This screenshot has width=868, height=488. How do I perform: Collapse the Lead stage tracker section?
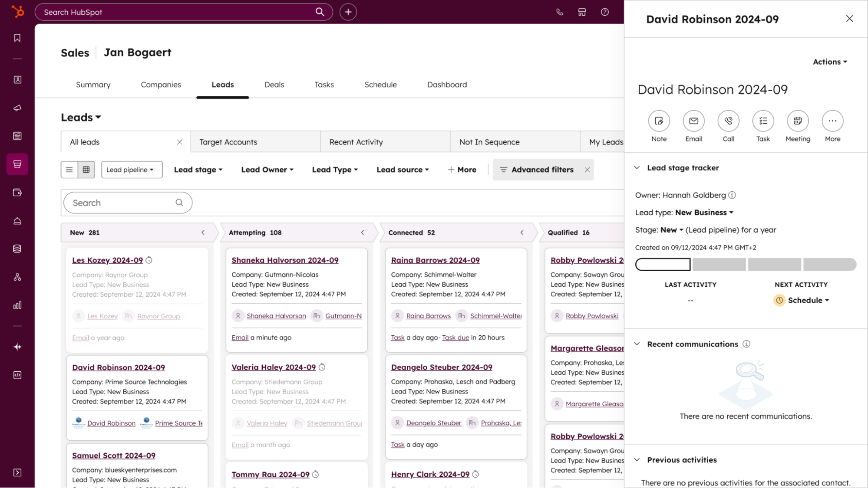[637, 168]
